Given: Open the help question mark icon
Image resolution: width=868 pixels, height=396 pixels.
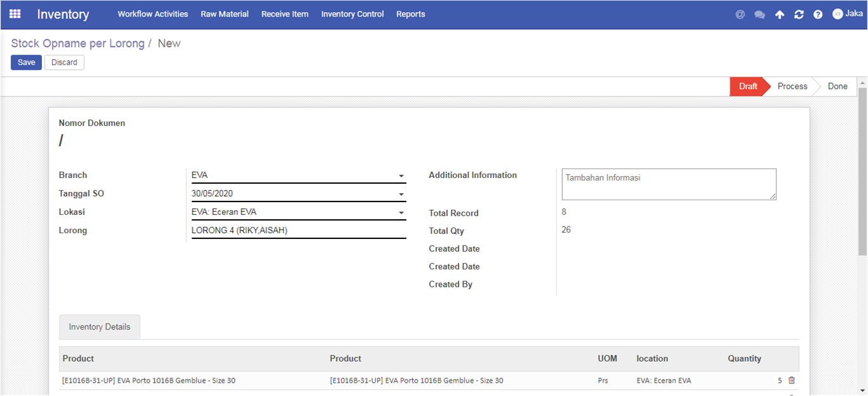Looking at the screenshot, I should point(818,14).
